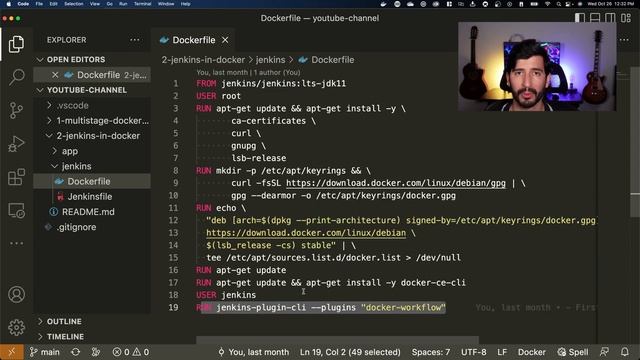
Task: Open the Explorer view in activity bar
Action: 16,44
